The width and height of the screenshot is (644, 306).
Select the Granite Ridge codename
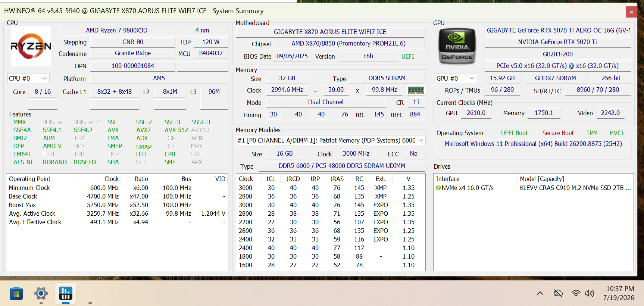point(133,53)
